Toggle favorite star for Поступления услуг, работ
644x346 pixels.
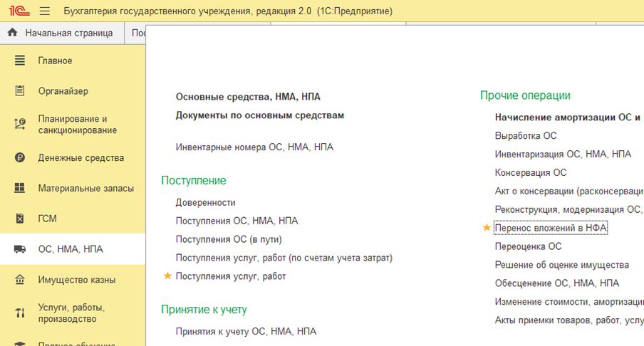167,276
